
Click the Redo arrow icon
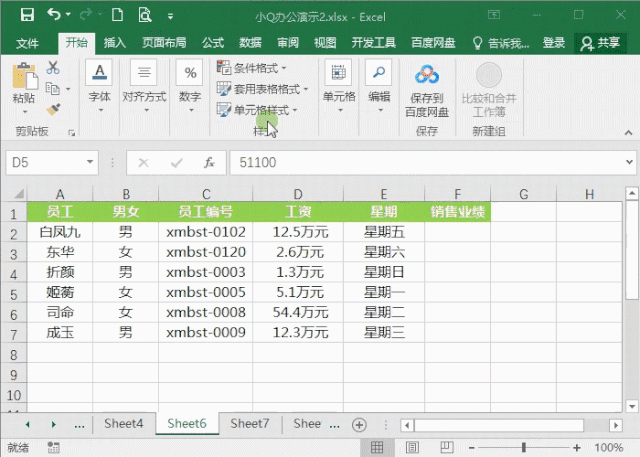[x=86, y=15]
